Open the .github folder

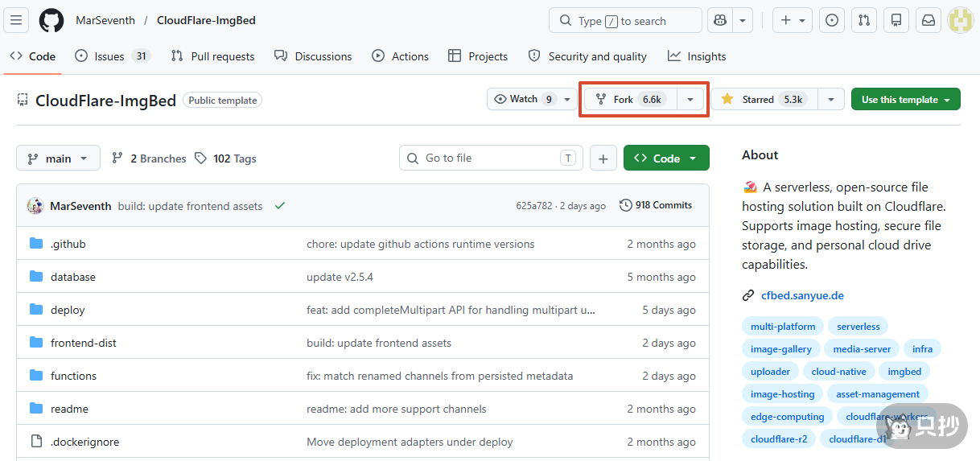68,244
